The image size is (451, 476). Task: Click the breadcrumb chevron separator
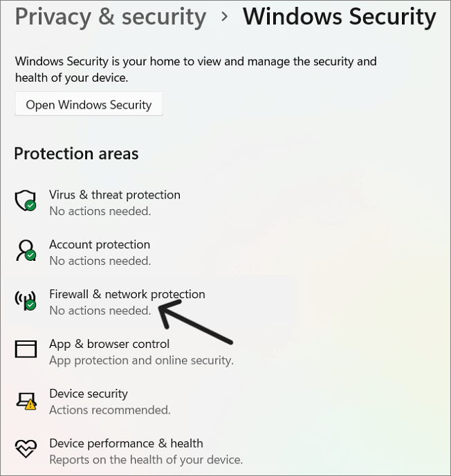click(224, 17)
